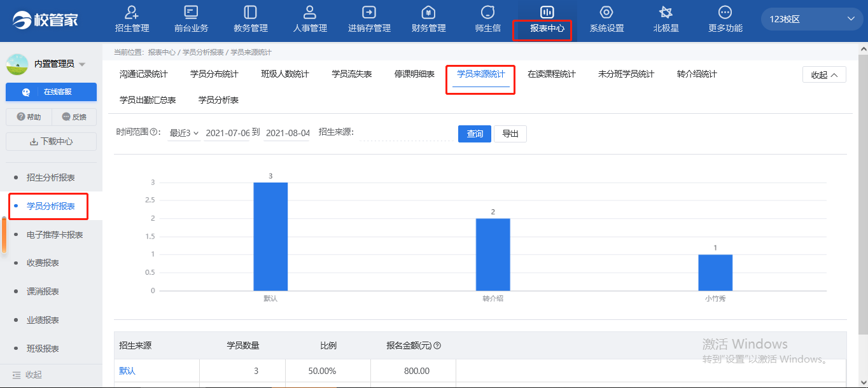Collapse the sidebar via 收起 at bottom
Viewport: 868px width, 388px height.
(28, 375)
